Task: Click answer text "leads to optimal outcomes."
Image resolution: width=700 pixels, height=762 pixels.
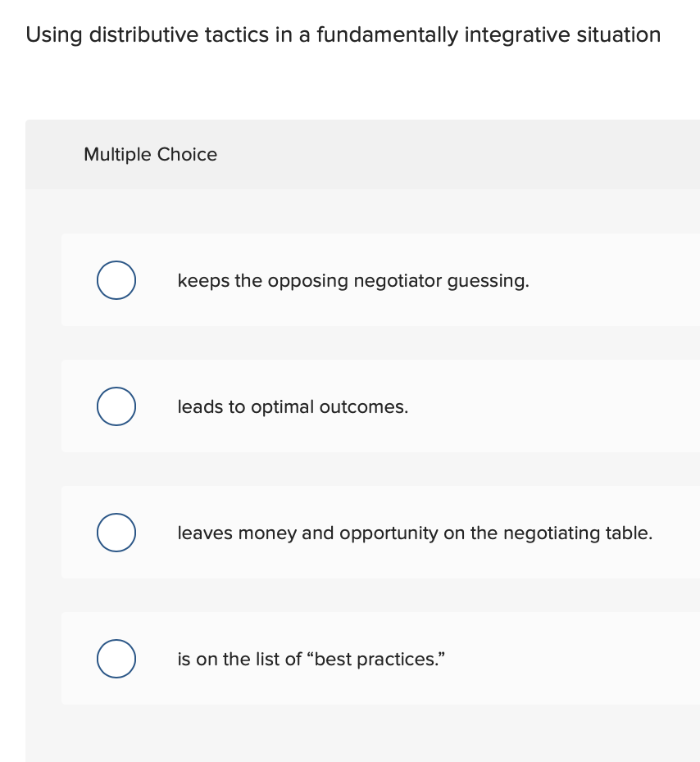Action: point(293,407)
